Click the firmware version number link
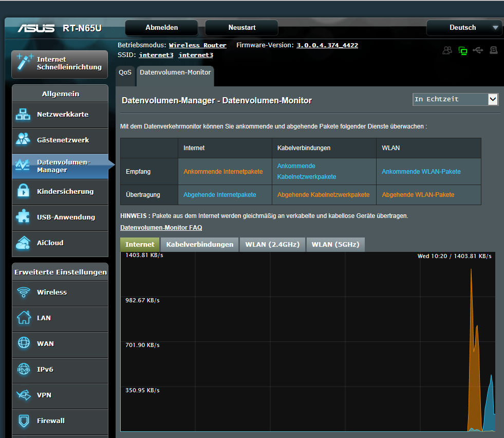This screenshot has height=438, width=504. point(327,45)
